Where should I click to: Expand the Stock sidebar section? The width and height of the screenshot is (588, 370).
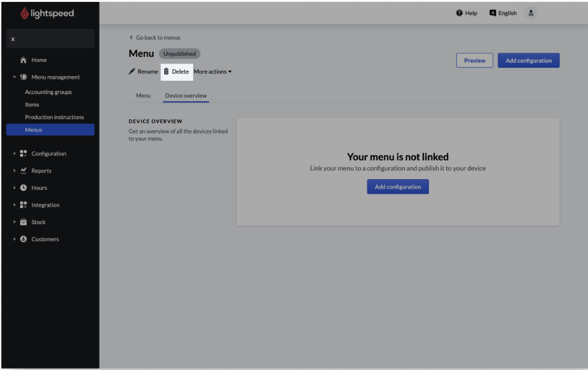pyautogui.click(x=14, y=222)
